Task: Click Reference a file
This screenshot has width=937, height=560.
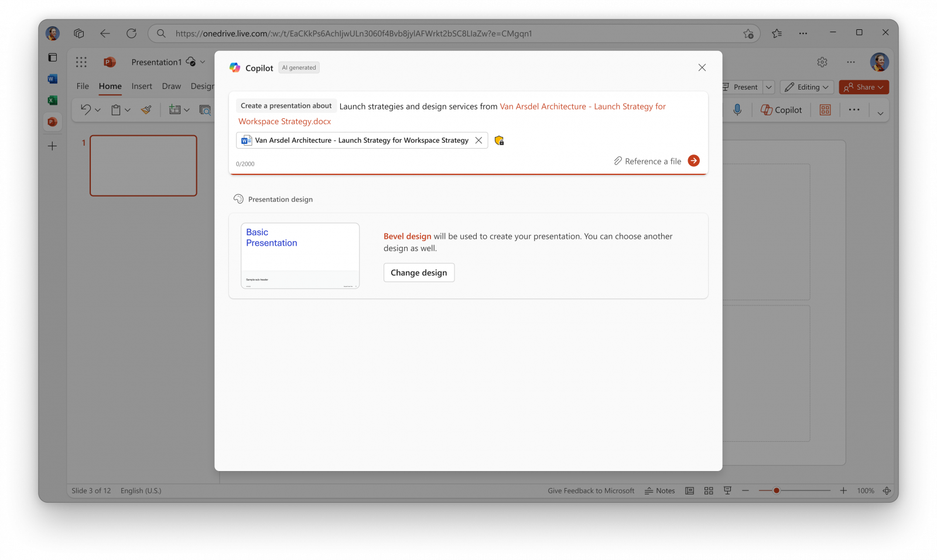Action: pyautogui.click(x=648, y=161)
